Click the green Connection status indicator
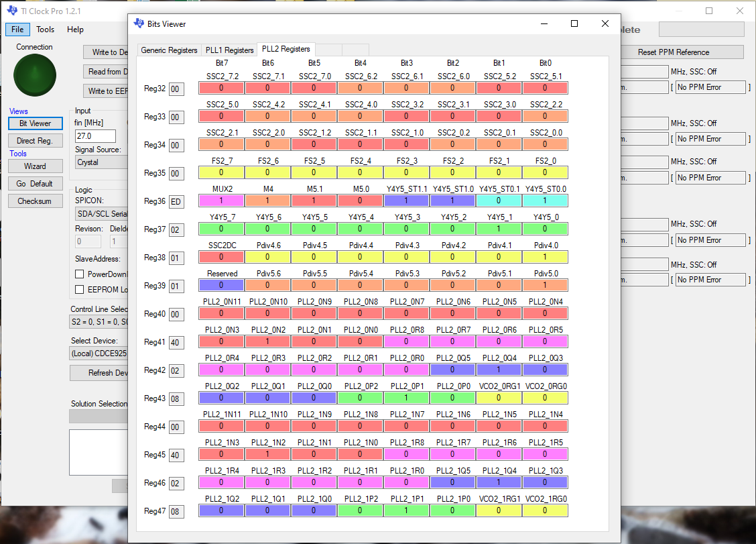 tap(35, 75)
